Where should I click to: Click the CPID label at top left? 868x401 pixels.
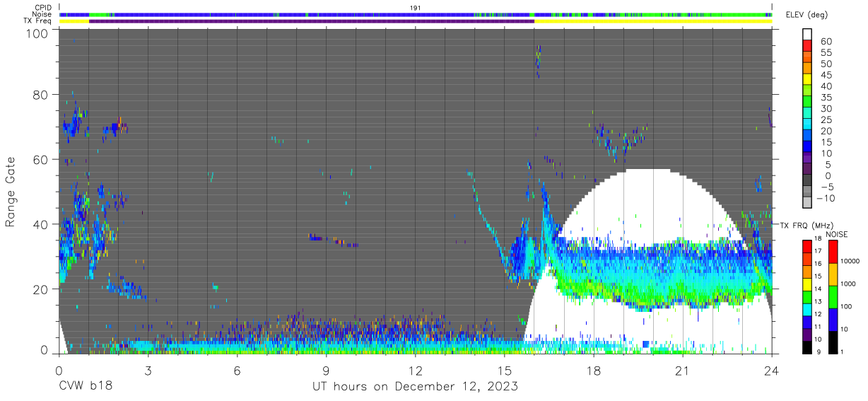pyautogui.click(x=43, y=7)
